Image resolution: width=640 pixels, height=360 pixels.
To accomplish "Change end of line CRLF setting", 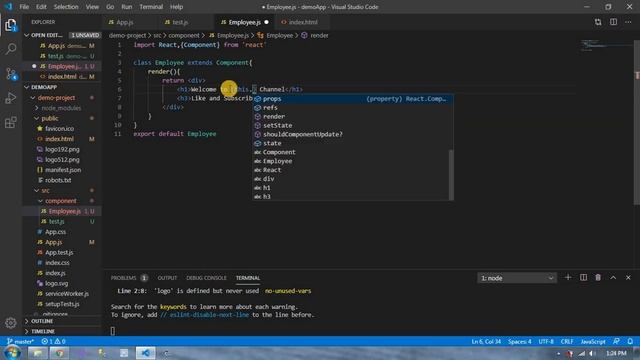I will coord(567,341).
